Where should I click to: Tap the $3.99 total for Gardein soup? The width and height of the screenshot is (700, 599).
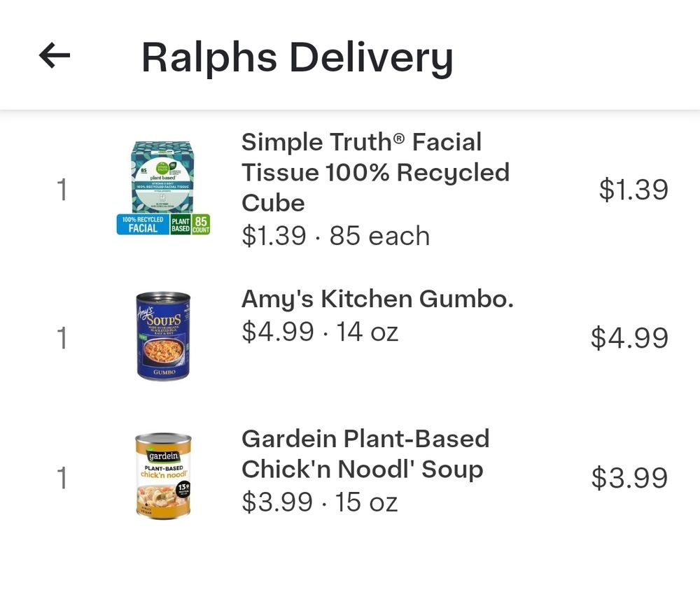pyautogui.click(x=629, y=478)
